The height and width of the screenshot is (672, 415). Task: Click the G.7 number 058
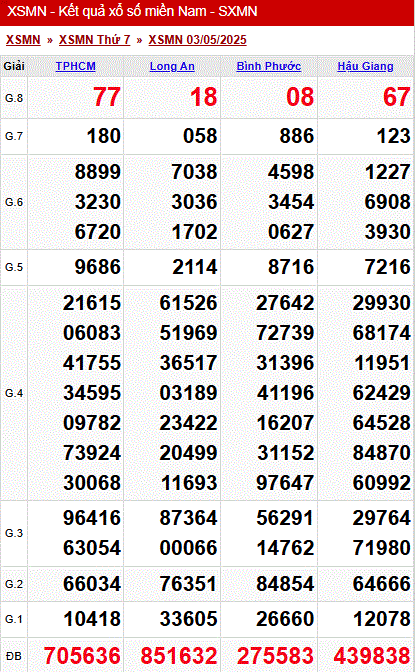[200, 136]
